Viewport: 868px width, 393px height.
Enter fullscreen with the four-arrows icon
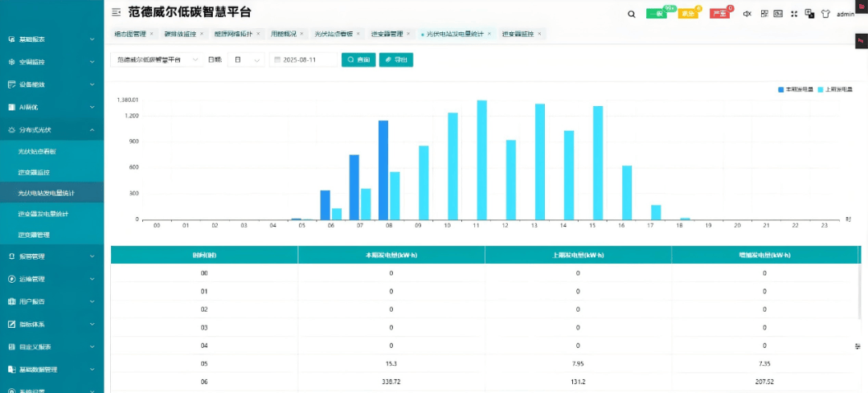click(x=794, y=14)
